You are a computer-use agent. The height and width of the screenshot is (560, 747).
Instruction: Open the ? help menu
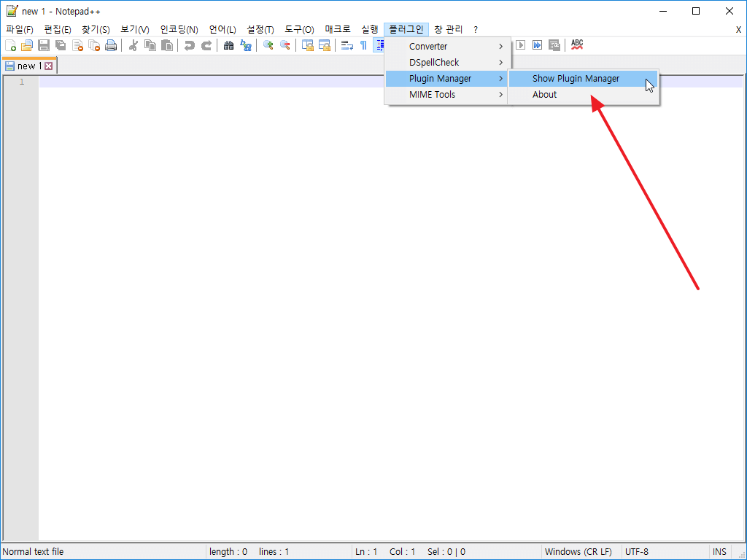tap(476, 29)
